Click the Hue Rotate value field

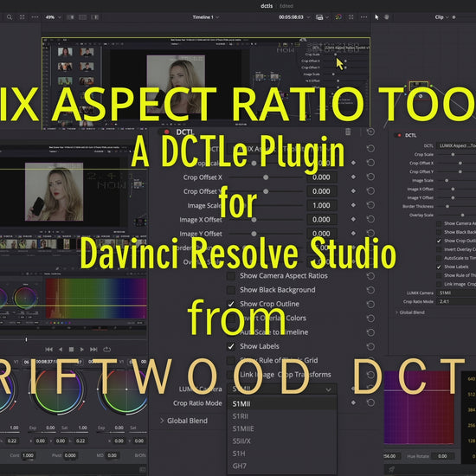click(442, 456)
